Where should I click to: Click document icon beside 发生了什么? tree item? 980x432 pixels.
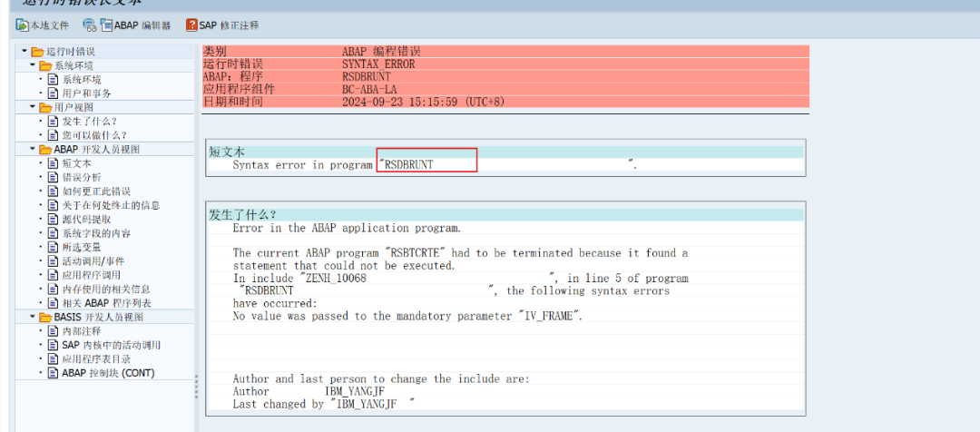53,122
